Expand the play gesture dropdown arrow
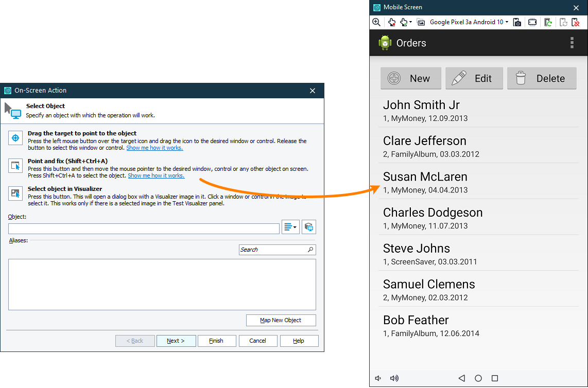588x388 pixels. [x=411, y=22]
